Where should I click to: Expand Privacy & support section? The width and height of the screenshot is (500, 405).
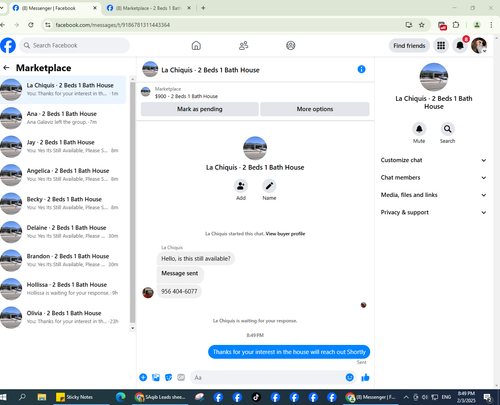(433, 212)
